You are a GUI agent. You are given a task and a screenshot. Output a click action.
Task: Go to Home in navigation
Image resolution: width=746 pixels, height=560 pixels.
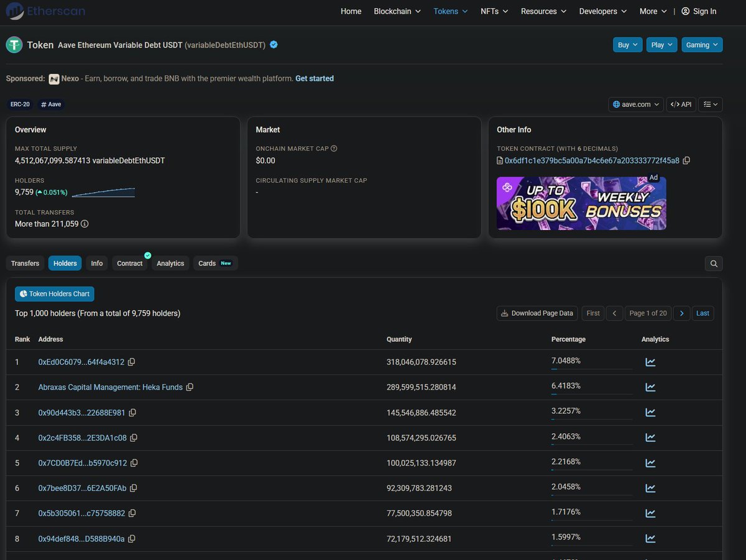tap(351, 11)
